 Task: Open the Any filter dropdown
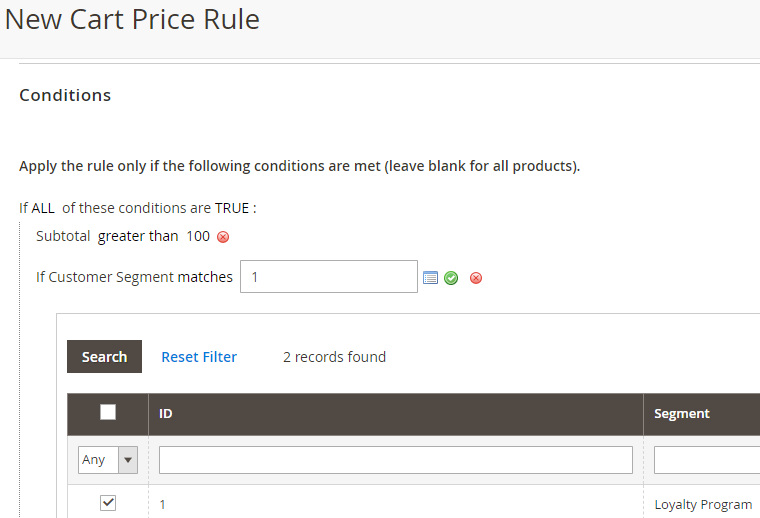pos(108,460)
